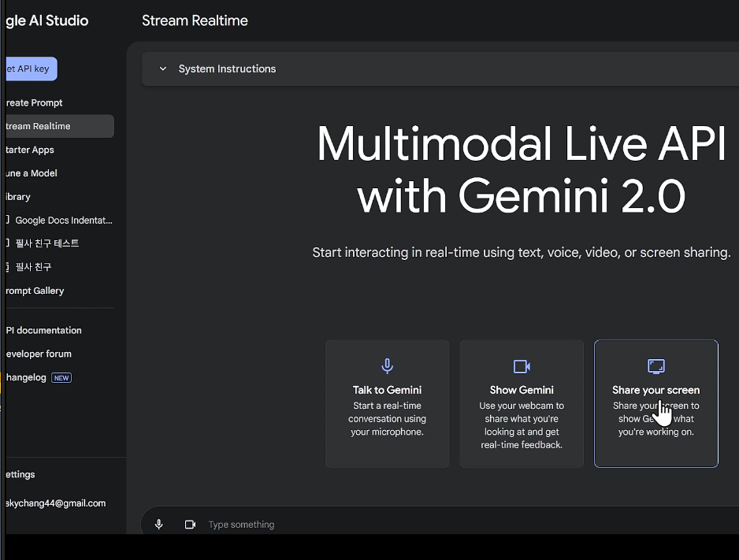
Task: Click the Start interacting in real-time subtitle
Action: (522, 253)
